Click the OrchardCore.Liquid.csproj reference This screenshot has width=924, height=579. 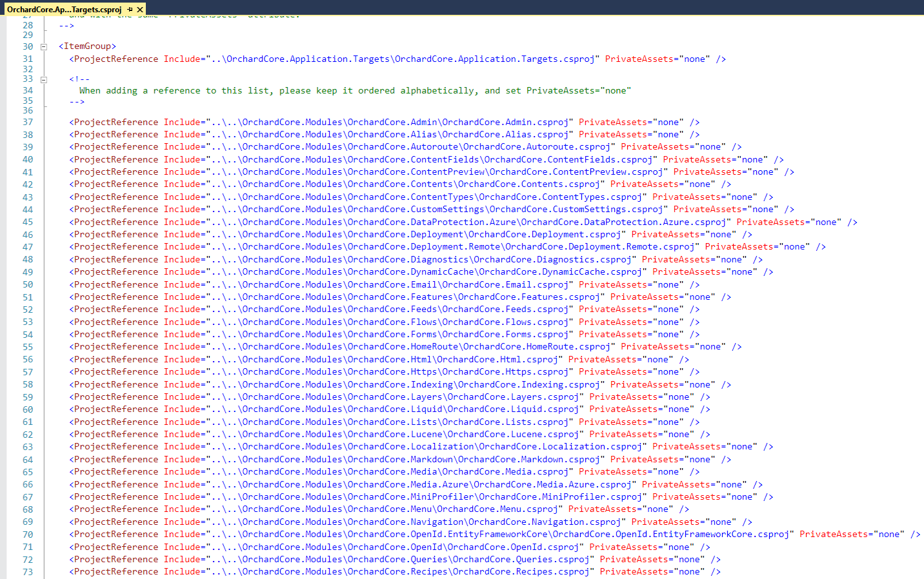390,409
